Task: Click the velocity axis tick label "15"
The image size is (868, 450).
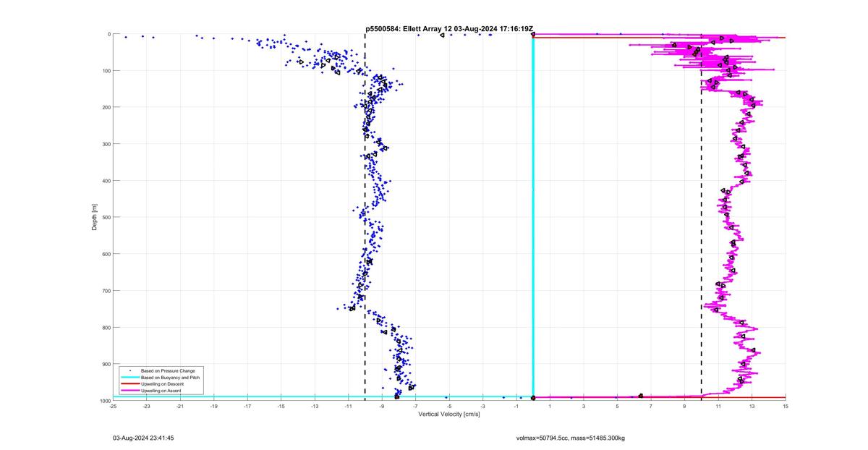Action: pos(786,407)
